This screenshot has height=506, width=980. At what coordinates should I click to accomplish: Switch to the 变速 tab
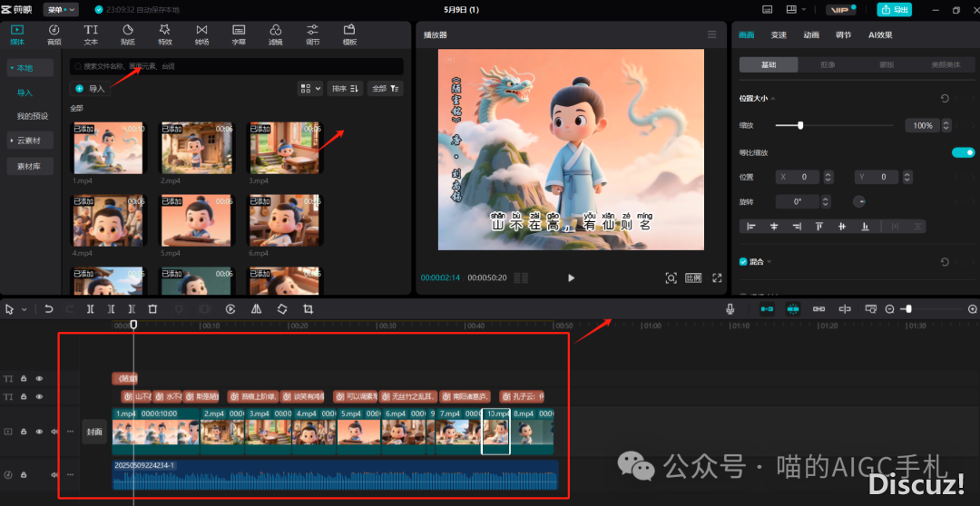pyautogui.click(x=779, y=35)
